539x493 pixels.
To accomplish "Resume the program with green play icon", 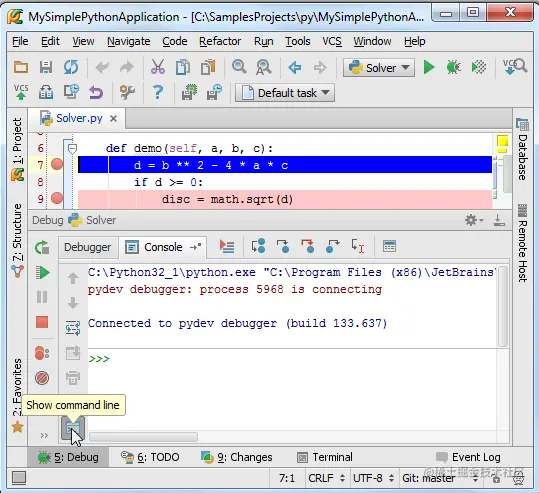I will tap(42, 273).
